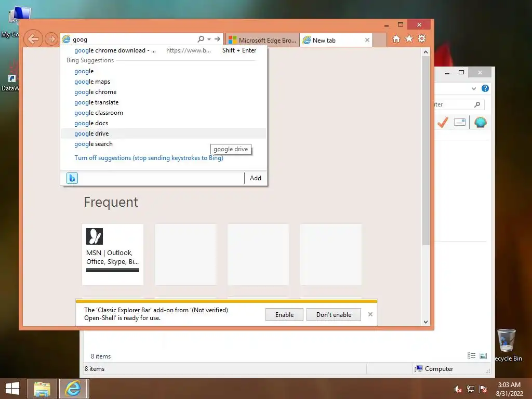The image size is (532, 399).
Task: Close the New tab tab
Action: point(367,40)
